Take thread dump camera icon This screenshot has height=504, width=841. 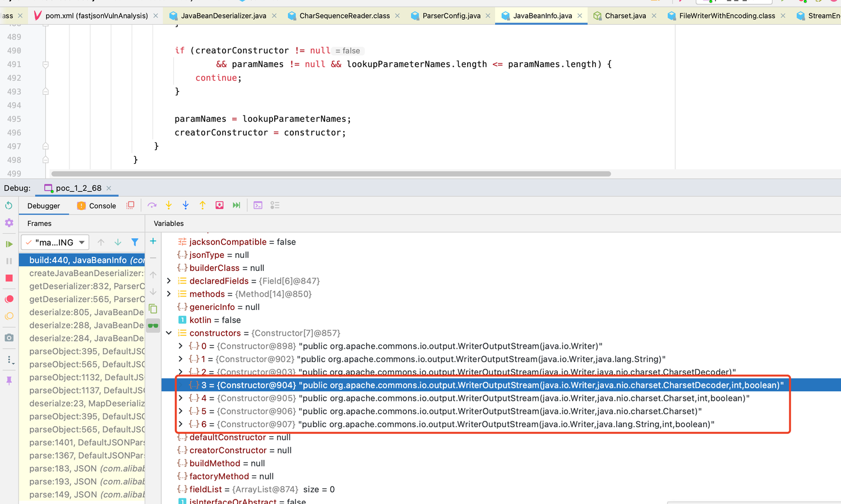(9, 338)
